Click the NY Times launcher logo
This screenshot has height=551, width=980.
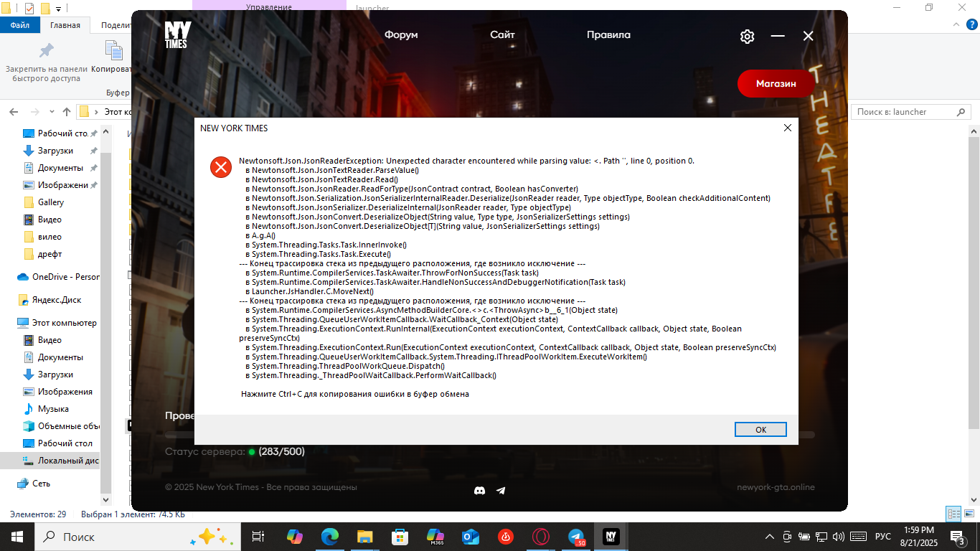(176, 35)
